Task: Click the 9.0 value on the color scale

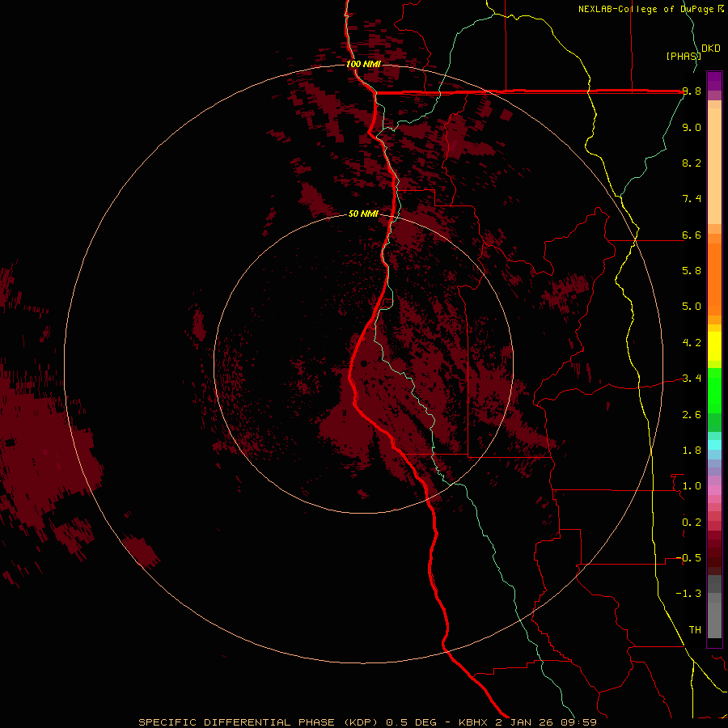Action: click(x=692, y=128)
